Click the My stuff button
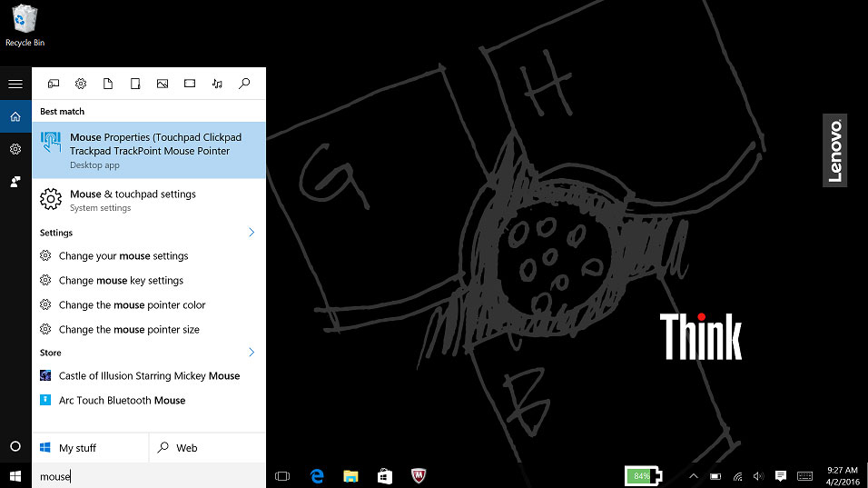Screen dimensions: 868x488 coord(90,448)
